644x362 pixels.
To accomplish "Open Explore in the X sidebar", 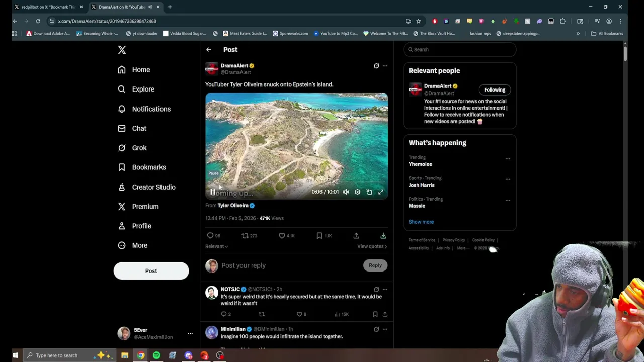I will pyautogui.click(x=136, y=89).
